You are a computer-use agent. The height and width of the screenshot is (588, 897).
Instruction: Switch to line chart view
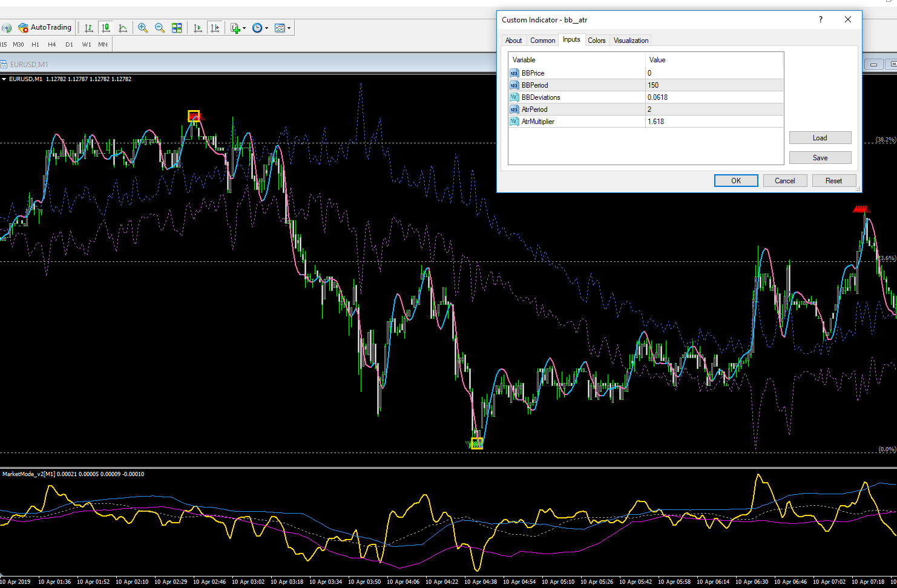(123, 28)
